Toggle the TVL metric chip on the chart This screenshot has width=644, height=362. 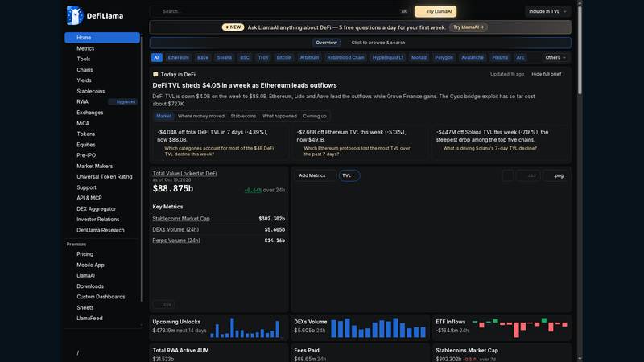(x=349, y=175)
